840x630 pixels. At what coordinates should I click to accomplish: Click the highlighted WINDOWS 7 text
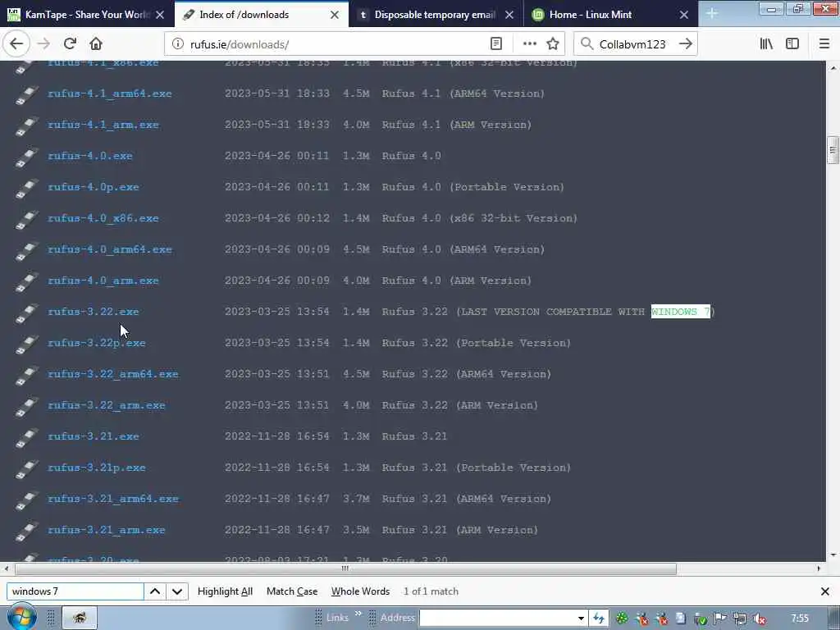coord(680,312)
